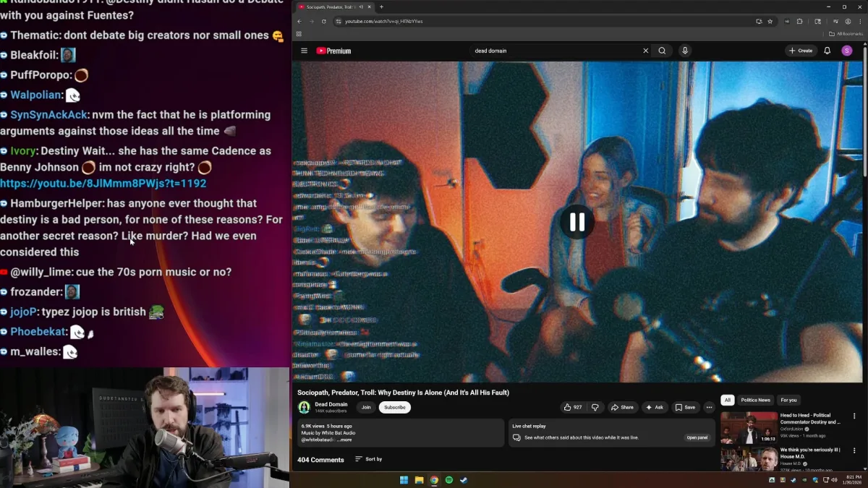Open the live chat replay panel
Viewport: 868px width, 488px height.
pyautogui.click(x=697, y=437)
